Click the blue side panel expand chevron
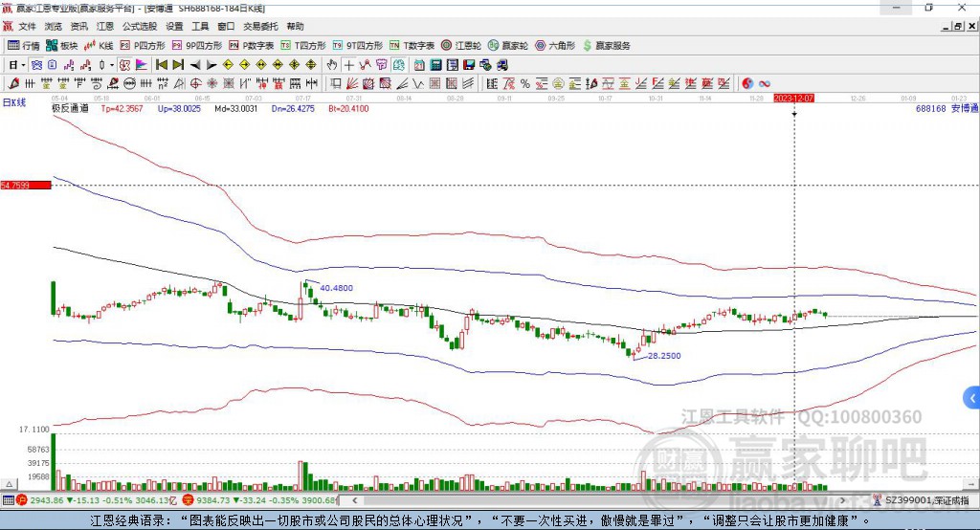 [x=972, y=398]
